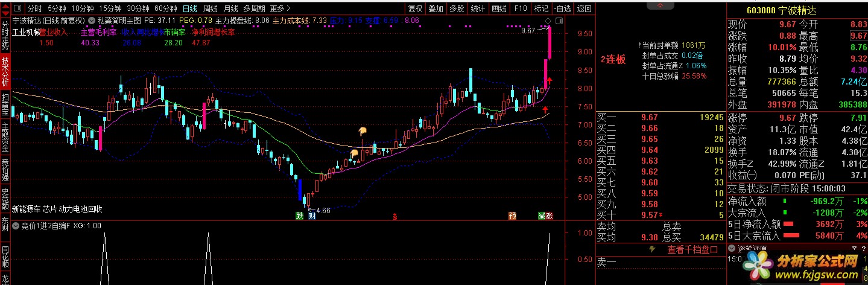Open F10 company information
868x285 pixels.
(x=521, y=8)
